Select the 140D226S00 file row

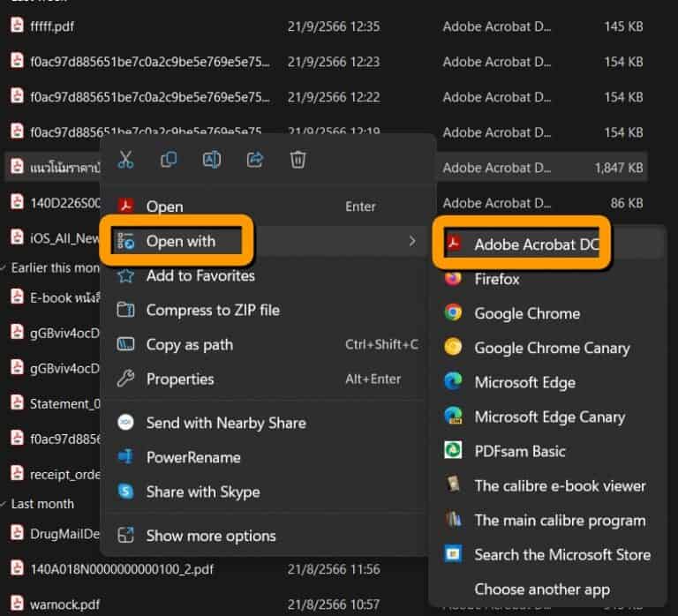coord(53,203)
